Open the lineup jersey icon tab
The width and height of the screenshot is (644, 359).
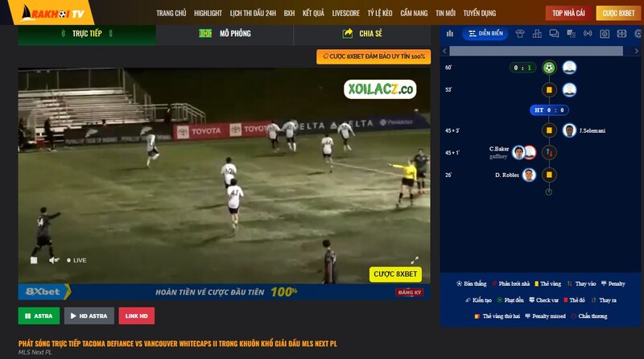pyautogui.click(x=520, y=34)
